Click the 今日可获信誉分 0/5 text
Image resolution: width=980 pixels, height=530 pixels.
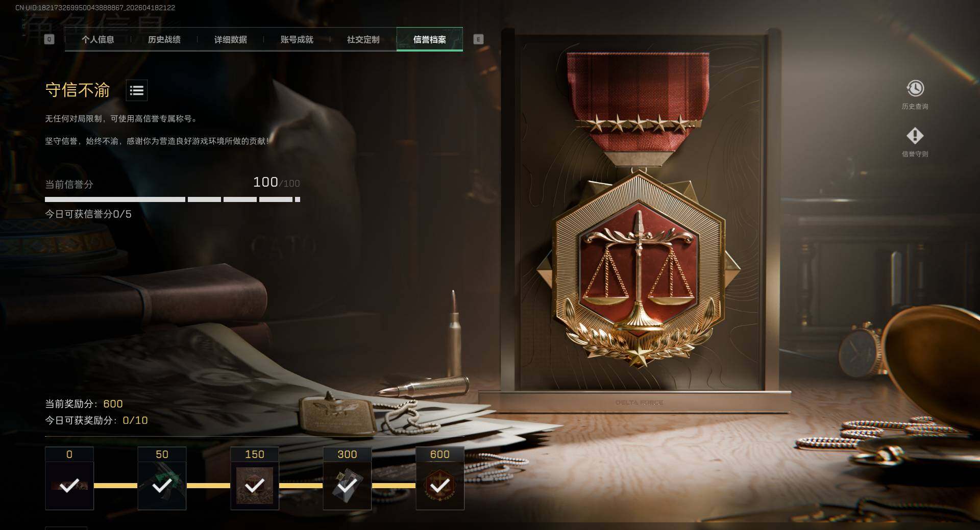(88, 214)
